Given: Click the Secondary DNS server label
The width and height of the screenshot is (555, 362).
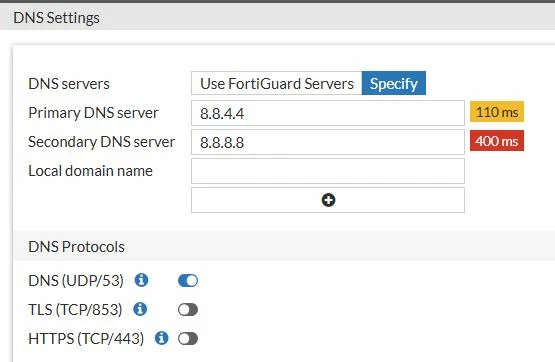Looking at the screenshot, I should 102,142.
